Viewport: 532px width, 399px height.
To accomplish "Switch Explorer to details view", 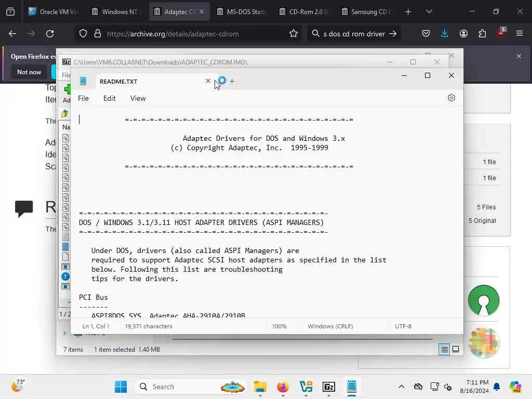I will (x=444, y=349).
